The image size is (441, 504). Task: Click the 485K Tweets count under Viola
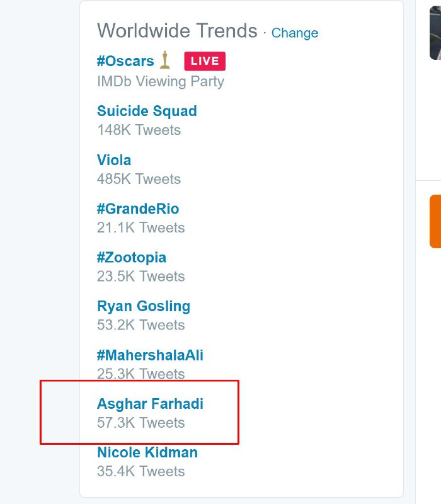coord(139,179)
